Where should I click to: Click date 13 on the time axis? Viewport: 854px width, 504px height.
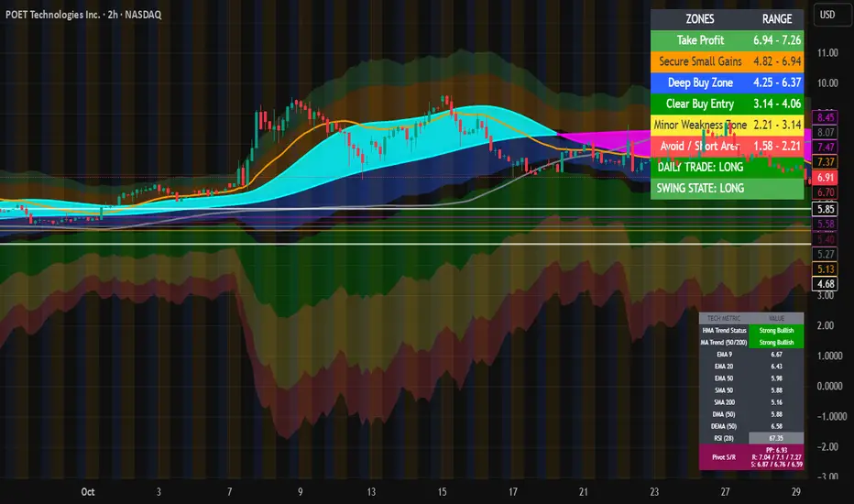[371, 492]
